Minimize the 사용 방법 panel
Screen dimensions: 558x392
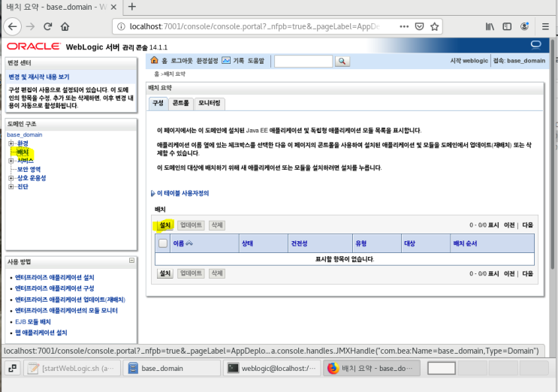(131, 261)
